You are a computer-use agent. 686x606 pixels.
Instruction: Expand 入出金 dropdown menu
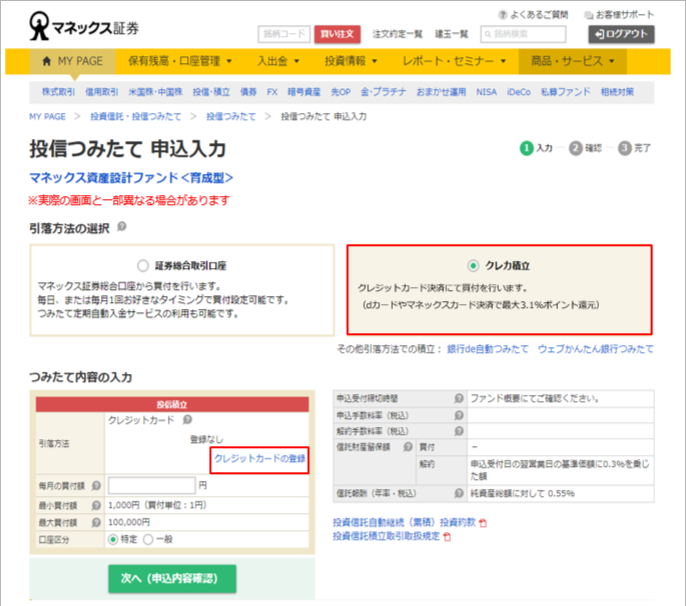[x=278, y=61]
